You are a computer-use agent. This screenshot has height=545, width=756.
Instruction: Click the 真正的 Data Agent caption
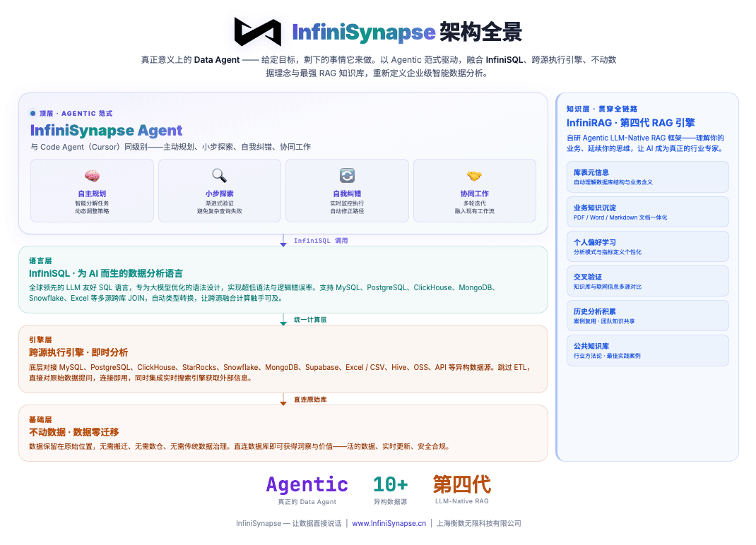coord(307,502)
